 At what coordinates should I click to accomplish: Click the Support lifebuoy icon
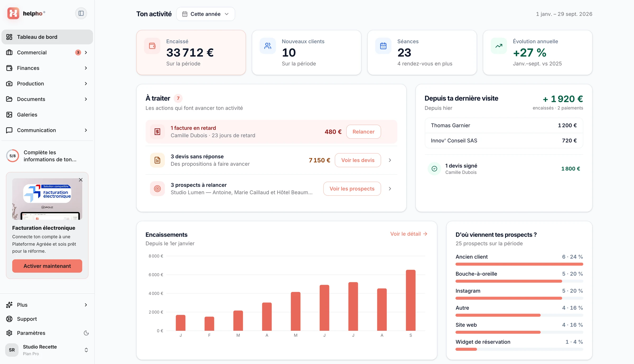click(x=9, y=319)
